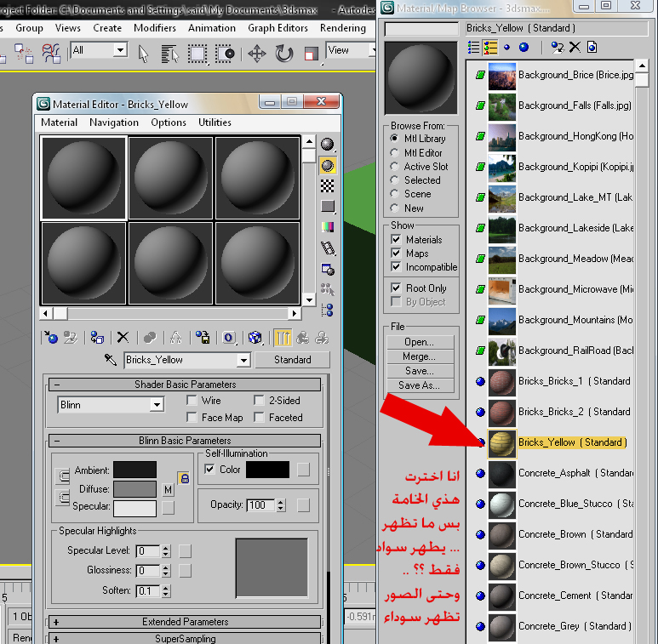
Task: Toggle the Root Only checkbox
Action: point(396,288)
